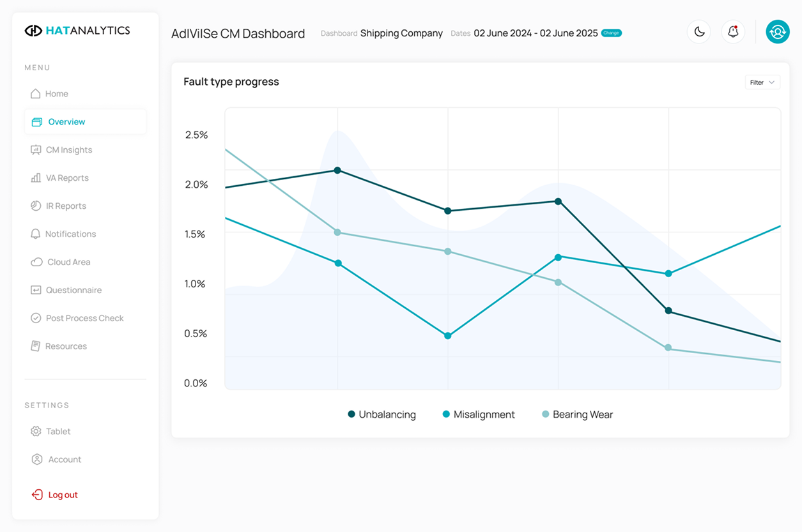Open Account settings
The height and width of the screenshot is (532, 802).
(x=63, y=459)
